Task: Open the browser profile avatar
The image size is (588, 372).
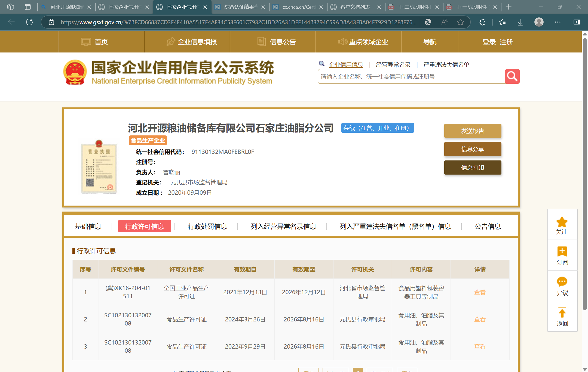Action: pyautogui.click(x=539, y=22)
